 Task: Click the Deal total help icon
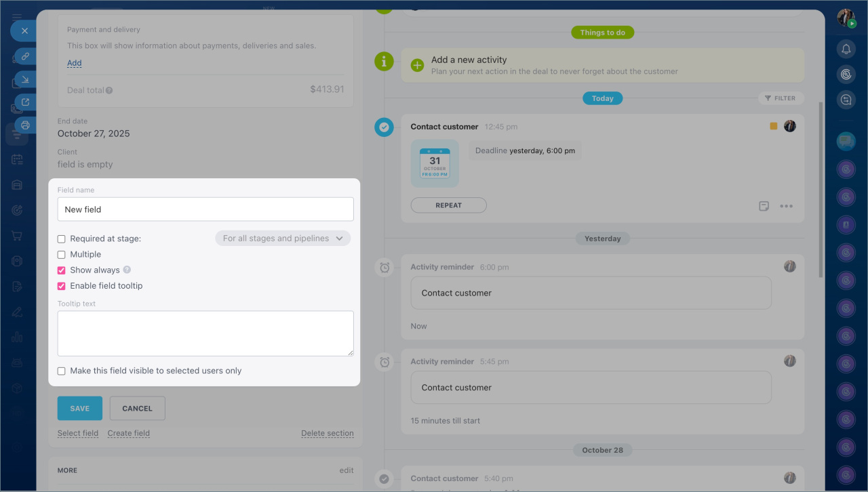click(109, 90)
